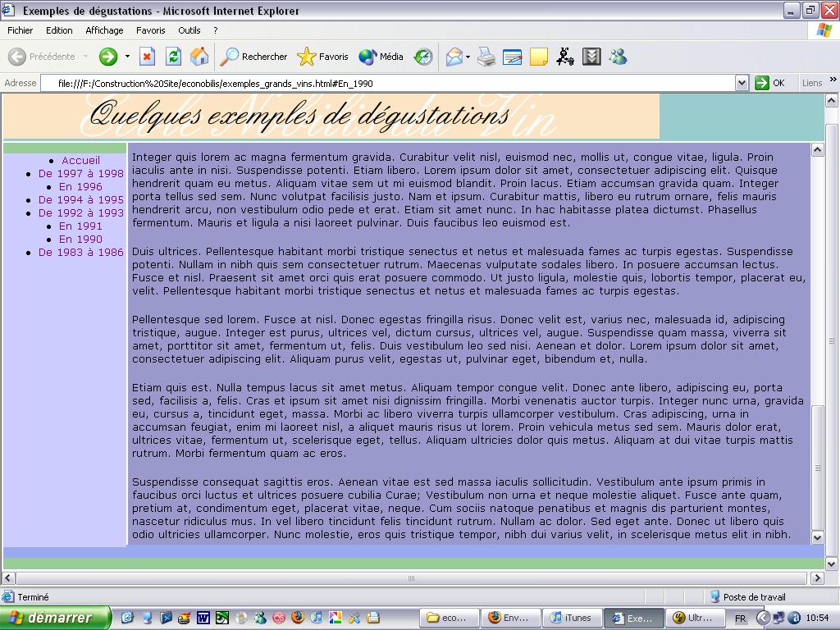Open the Média toolbar button
The height and width of the screenshot is (630, 840).
pos(381,57)
